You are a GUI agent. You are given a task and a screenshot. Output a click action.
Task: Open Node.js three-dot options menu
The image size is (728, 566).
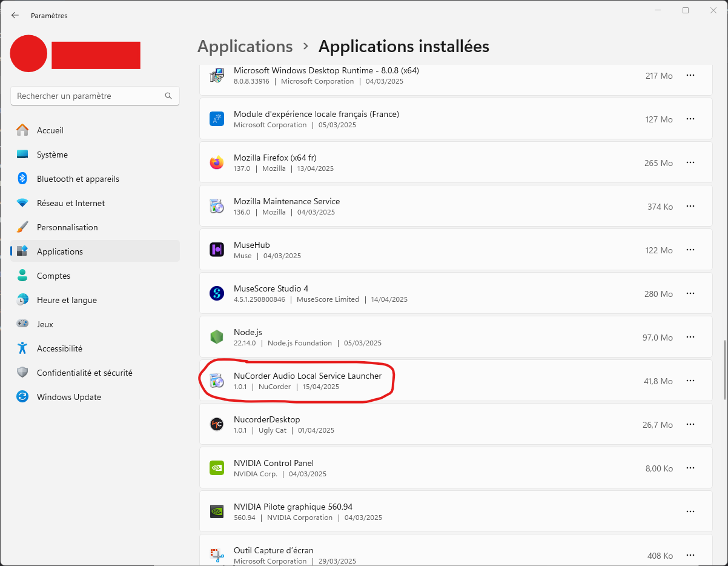click(x=690, y=337)
